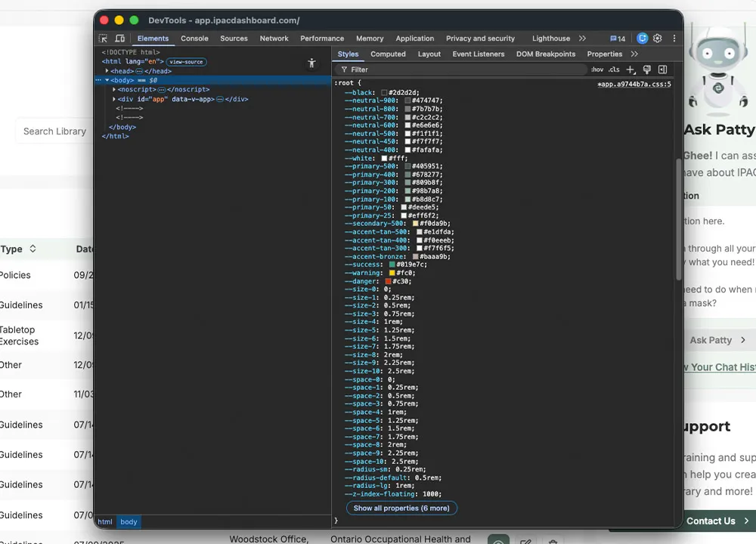Image resolution: width=756 pixels, height=544 pixels.
Task: Expand the head element node
Action: pos(107,71)
